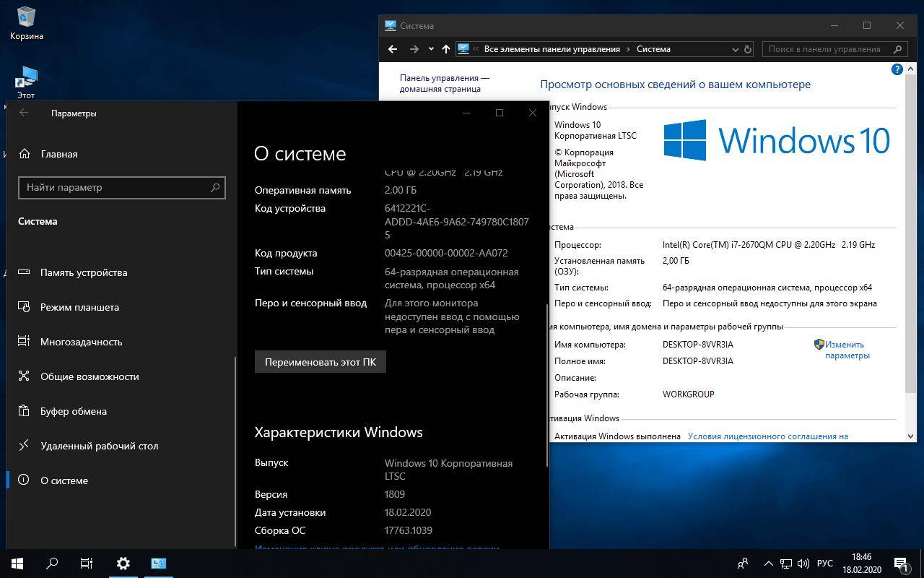Click full name DESKTOP-8VVR3IA next to Полное имя
The height and width of the screenshot is (578, 924).
(x=698, y=361)
